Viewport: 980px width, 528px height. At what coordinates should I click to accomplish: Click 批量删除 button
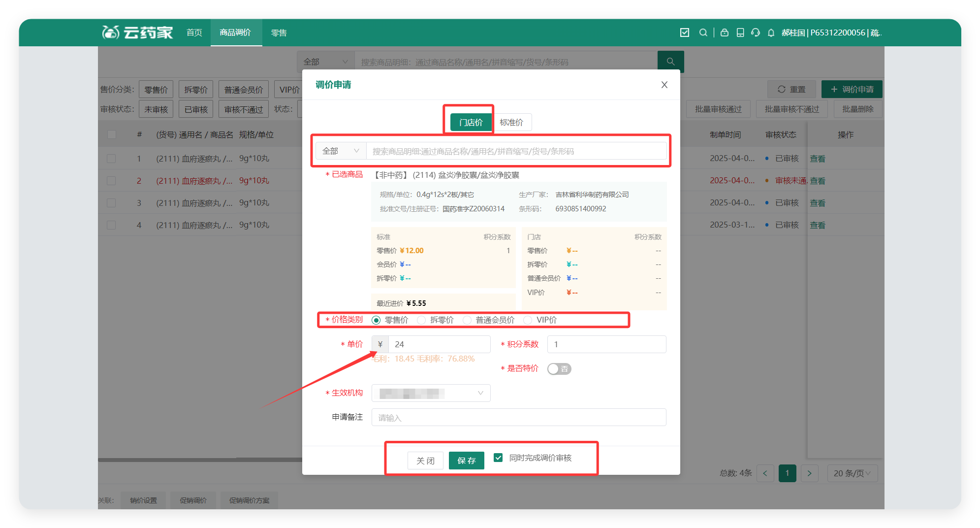coord(857,109)
